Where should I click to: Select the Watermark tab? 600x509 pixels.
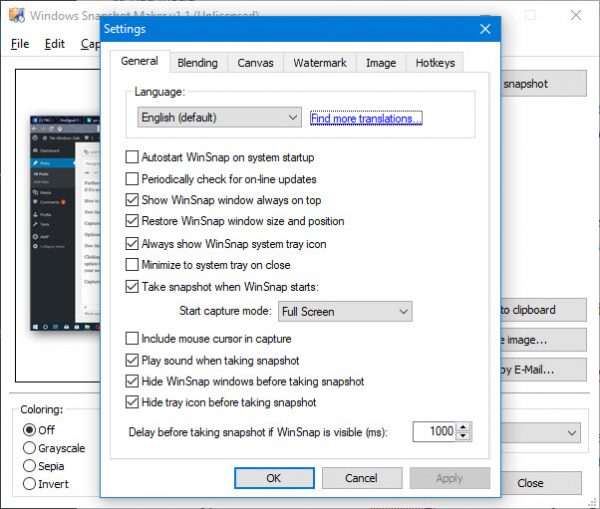tap(320, 63)
